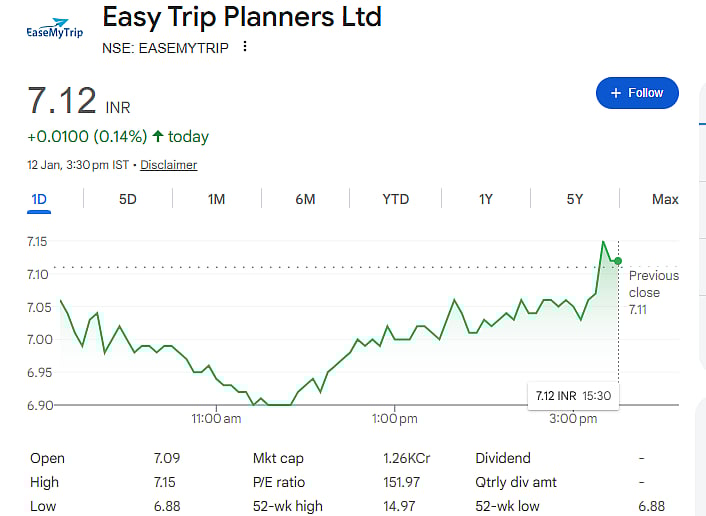Open the Disclaimer link
Screen dimensions: 706x516
pos(168,165)
